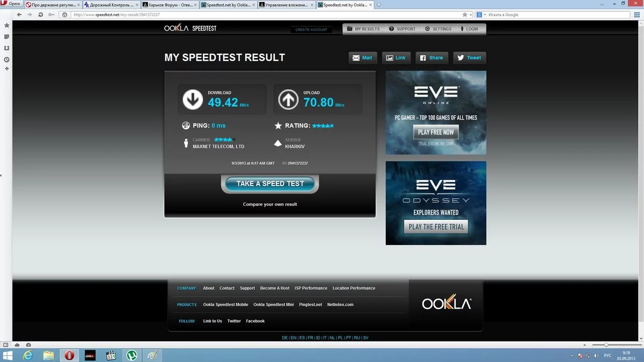Image resolution: width=644 pixels, height=362 pixels.
Task: Add a panel with sidebar plus
Action: coord(6,69)
